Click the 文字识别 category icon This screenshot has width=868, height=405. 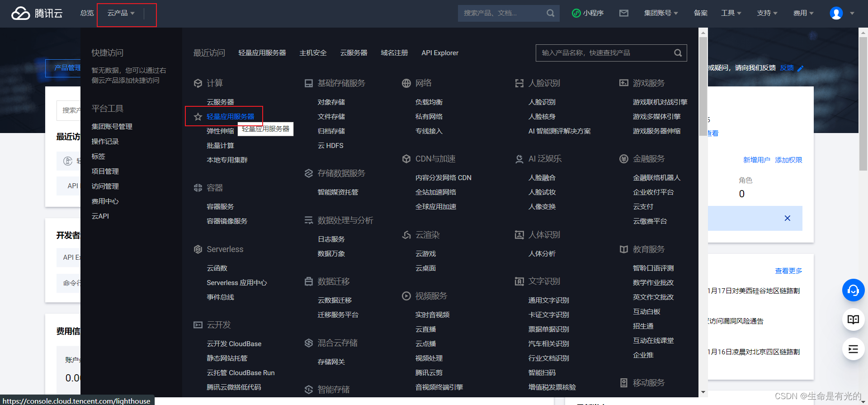[519, 281]
